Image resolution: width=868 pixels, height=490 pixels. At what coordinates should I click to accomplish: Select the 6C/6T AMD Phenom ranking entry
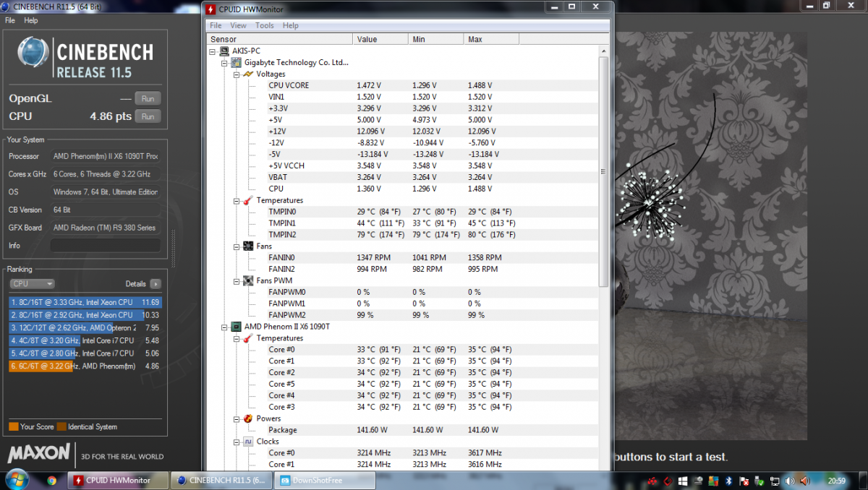pos(85,366)
